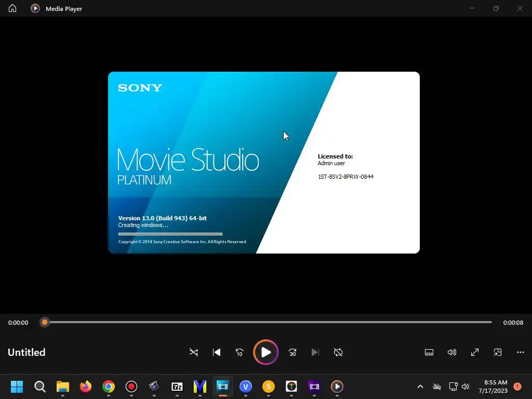Open the orange S app in taskbar
Image resolution: width=532 pixels, height=399 pixels.
coord(269,387)
